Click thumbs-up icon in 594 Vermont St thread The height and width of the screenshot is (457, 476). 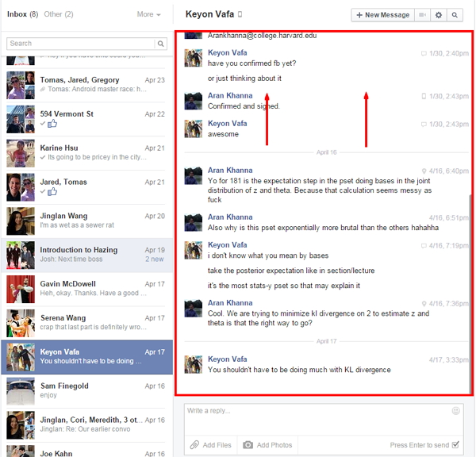52,125
